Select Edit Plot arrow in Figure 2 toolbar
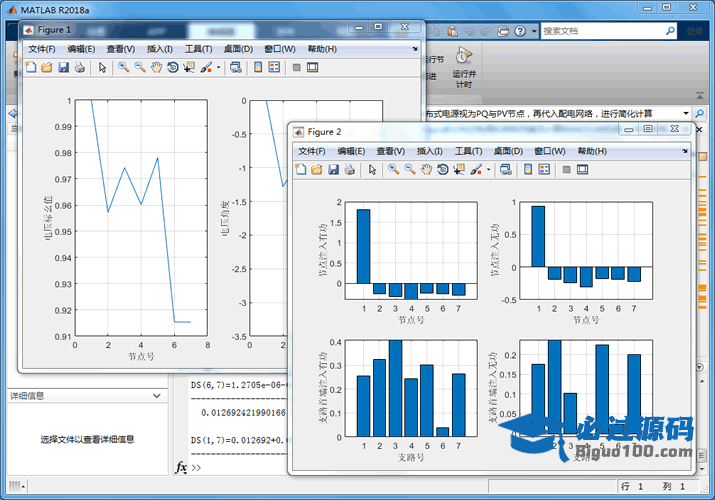The width and height of the screenshot is (715, 500). click(x=373, y=170)
